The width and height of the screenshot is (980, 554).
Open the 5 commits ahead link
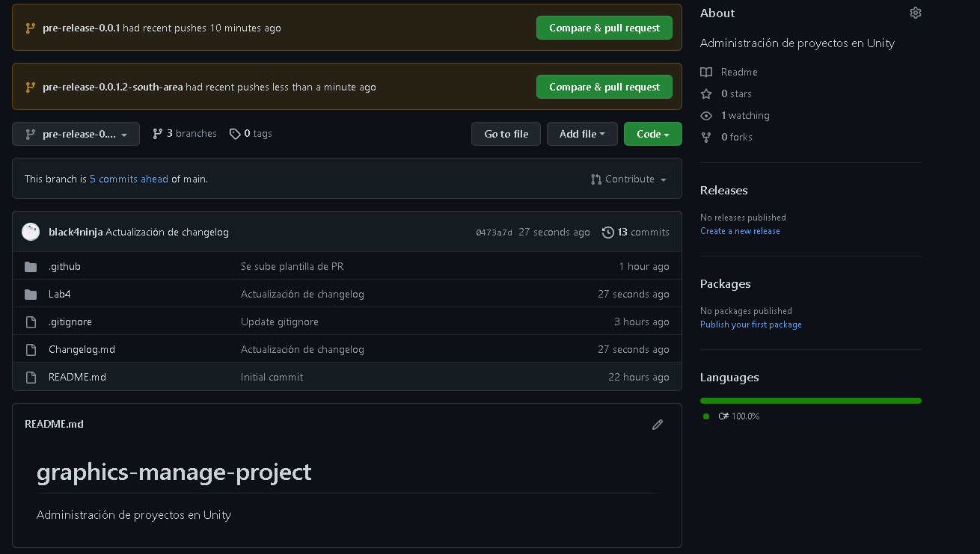point(129,179)
